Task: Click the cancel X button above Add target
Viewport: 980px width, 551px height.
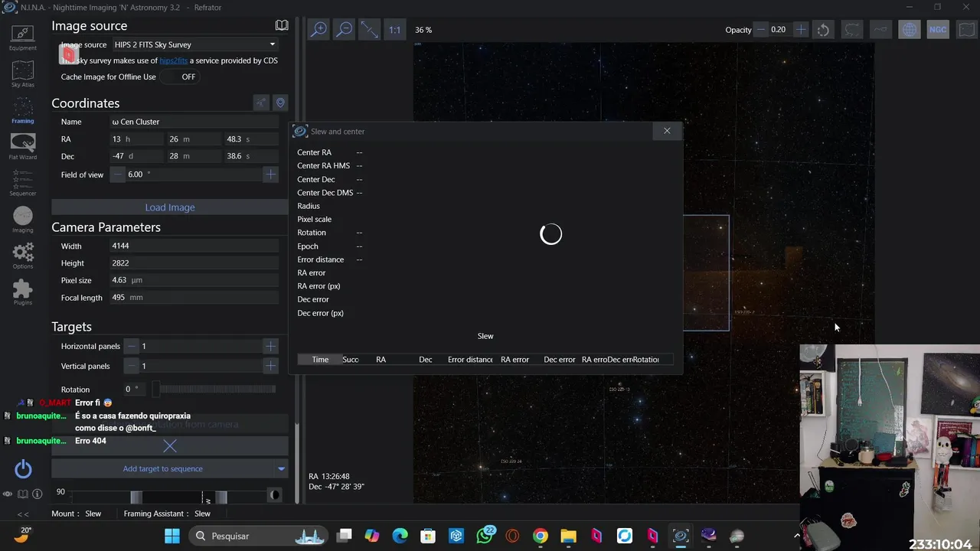Action: (x=170, y=446)
